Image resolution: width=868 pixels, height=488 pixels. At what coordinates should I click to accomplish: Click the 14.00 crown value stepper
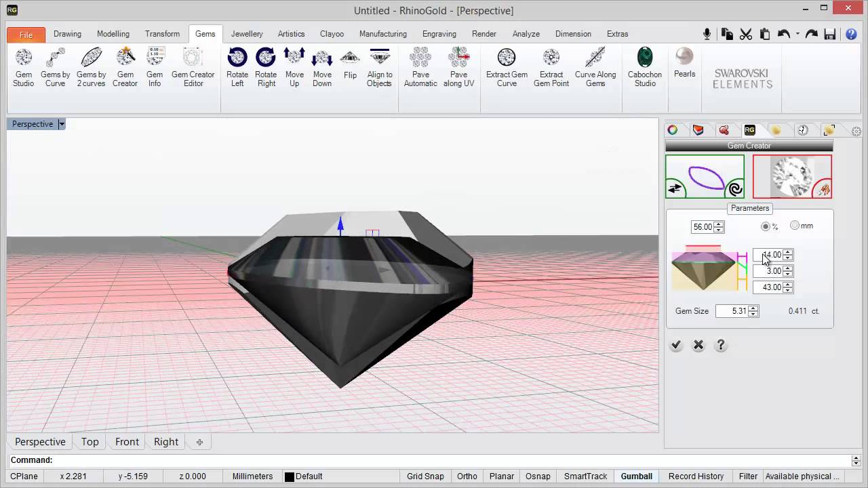click(x=787, y=255)
